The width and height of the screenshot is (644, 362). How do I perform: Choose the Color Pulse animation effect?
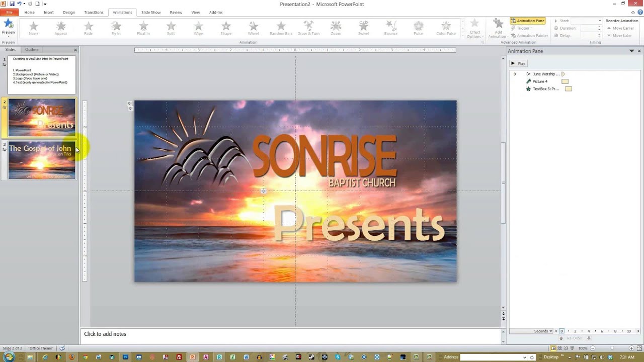click(x=446, y=28)
